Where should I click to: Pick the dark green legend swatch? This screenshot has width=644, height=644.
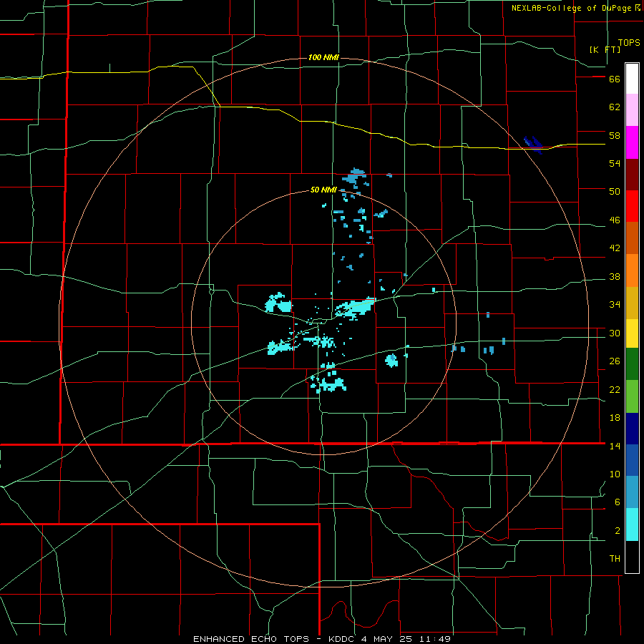(x=632, y=364)
